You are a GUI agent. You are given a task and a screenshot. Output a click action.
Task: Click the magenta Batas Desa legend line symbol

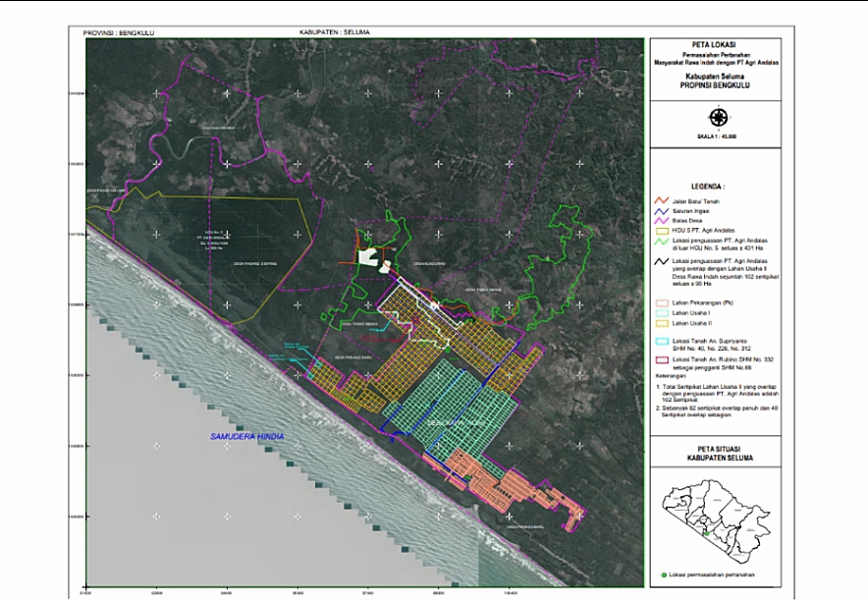[659, 219]
